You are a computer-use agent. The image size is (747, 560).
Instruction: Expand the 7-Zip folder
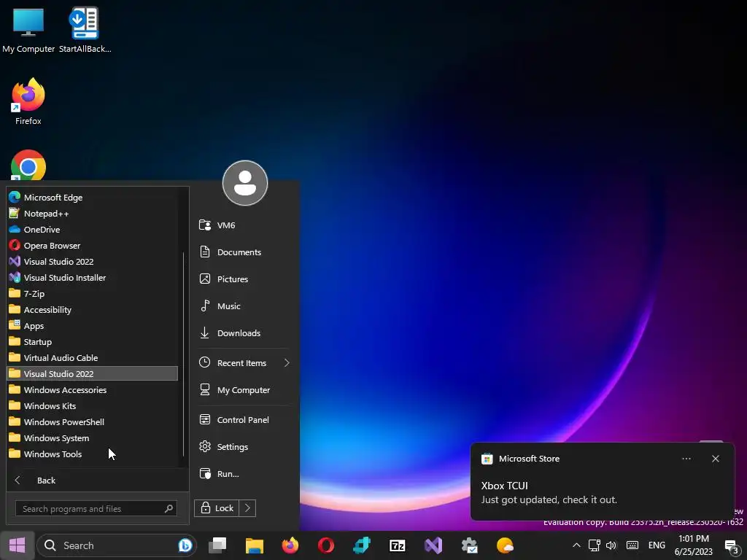pos(92,294)
